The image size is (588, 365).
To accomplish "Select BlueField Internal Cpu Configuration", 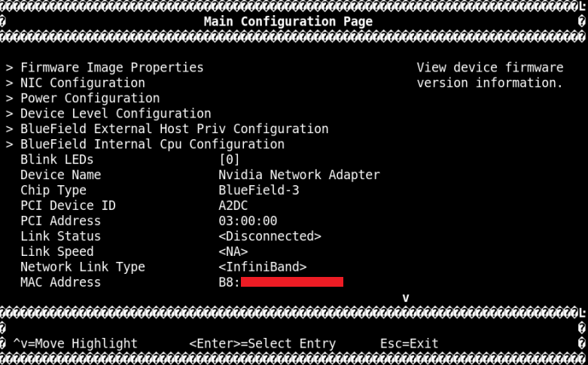I will pos(152,144).
